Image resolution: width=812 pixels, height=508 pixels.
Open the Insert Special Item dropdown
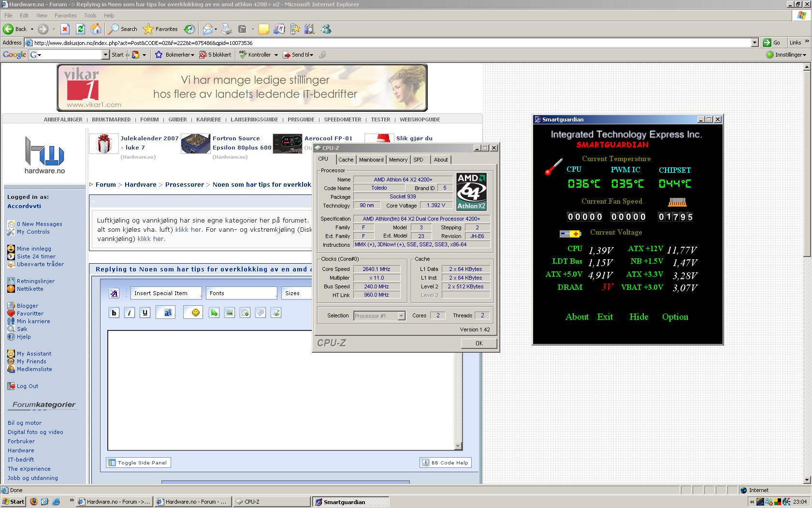pyautogui.click(x=166, y=293)
